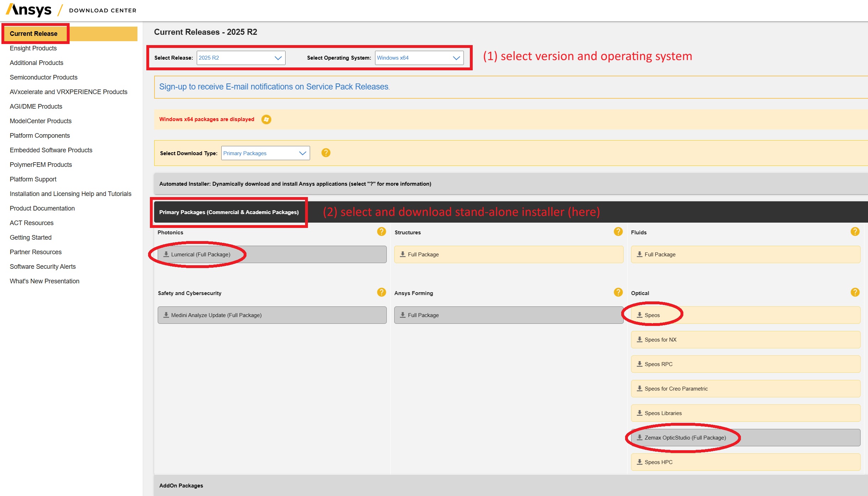
Task: Open ModelCenter Products in sidebar
Action: tap(40, 121)
